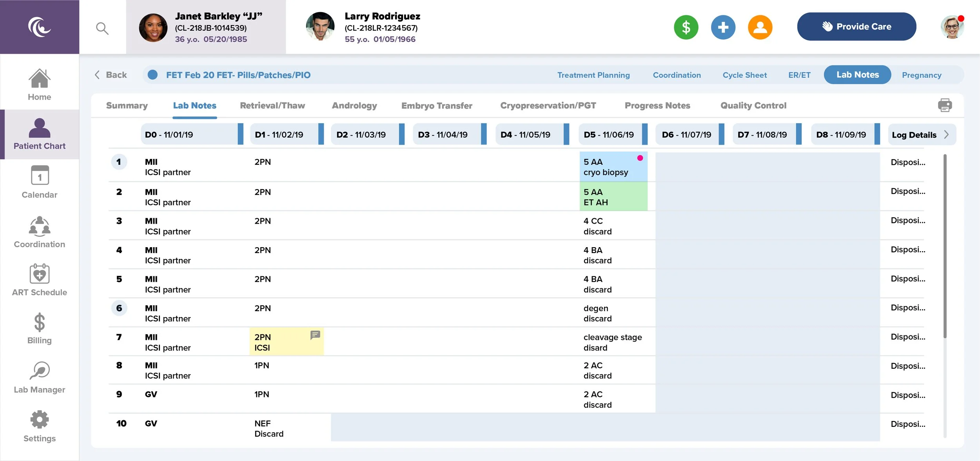Click green 5 AA ET AH cell
The width and height of the screenshot is (980, 461).
613,197
